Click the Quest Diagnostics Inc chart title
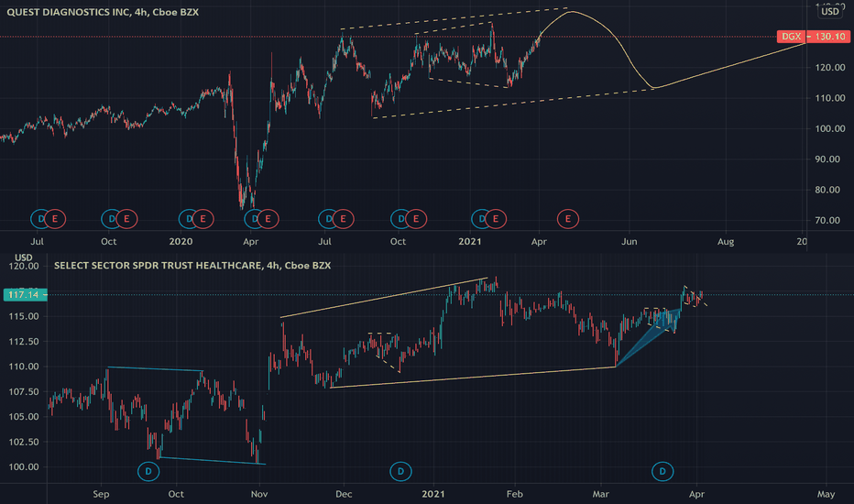 click(x=103, y=12)
